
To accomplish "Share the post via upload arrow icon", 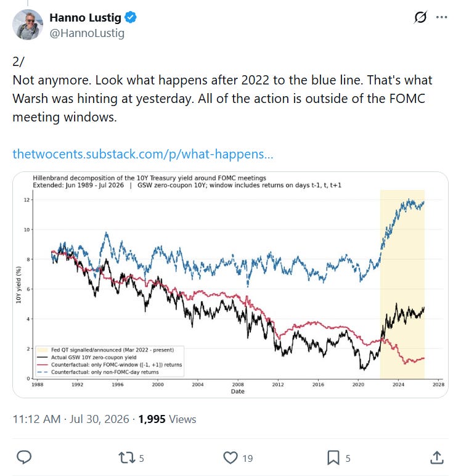I will (437, 458).
